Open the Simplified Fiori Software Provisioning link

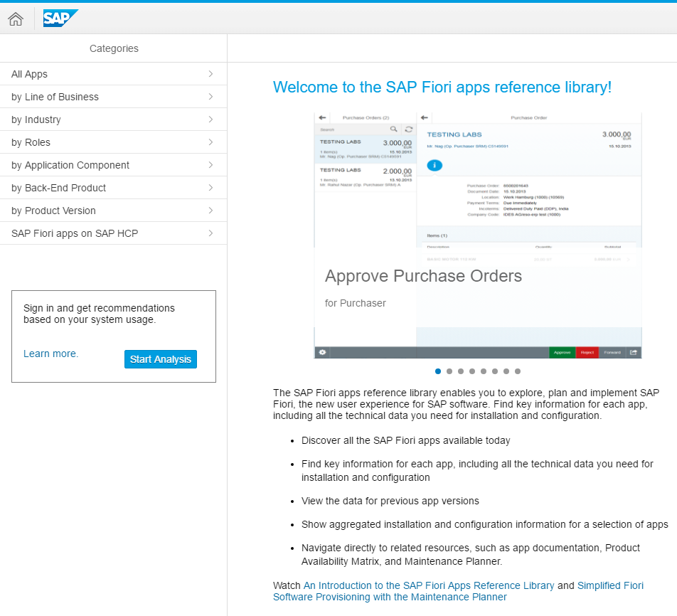[458, 591]
